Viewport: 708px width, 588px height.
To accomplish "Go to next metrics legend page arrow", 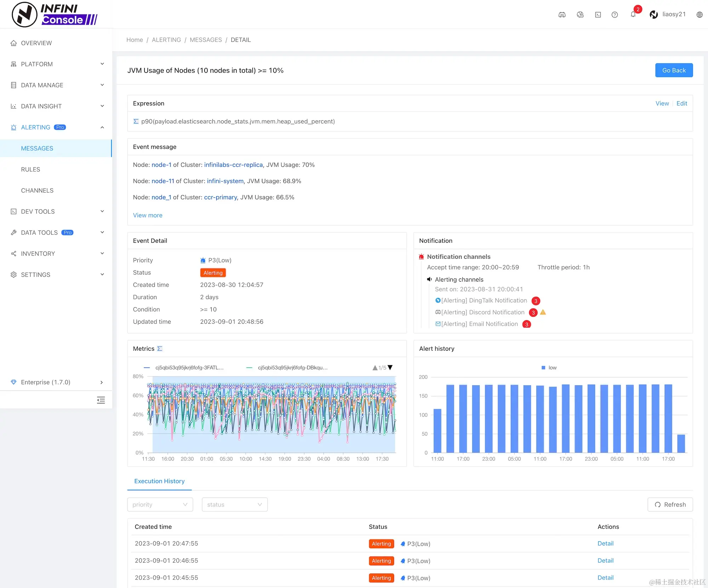I will [390, 368].
